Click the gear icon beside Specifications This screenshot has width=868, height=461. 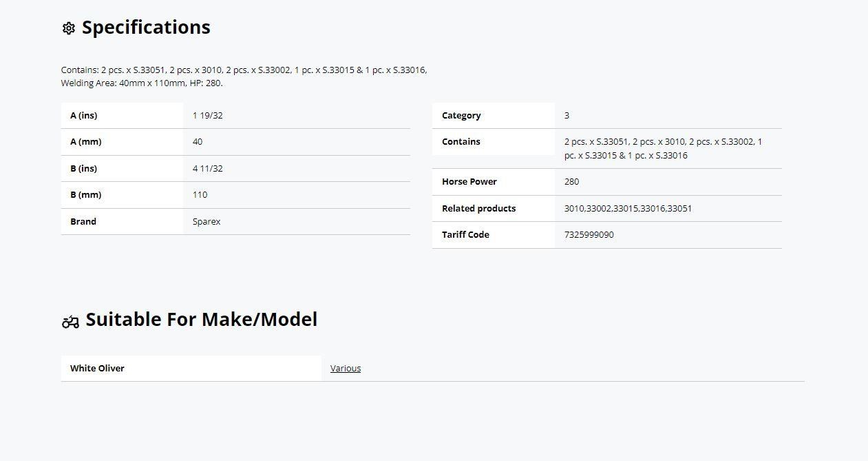click(68, 28)
